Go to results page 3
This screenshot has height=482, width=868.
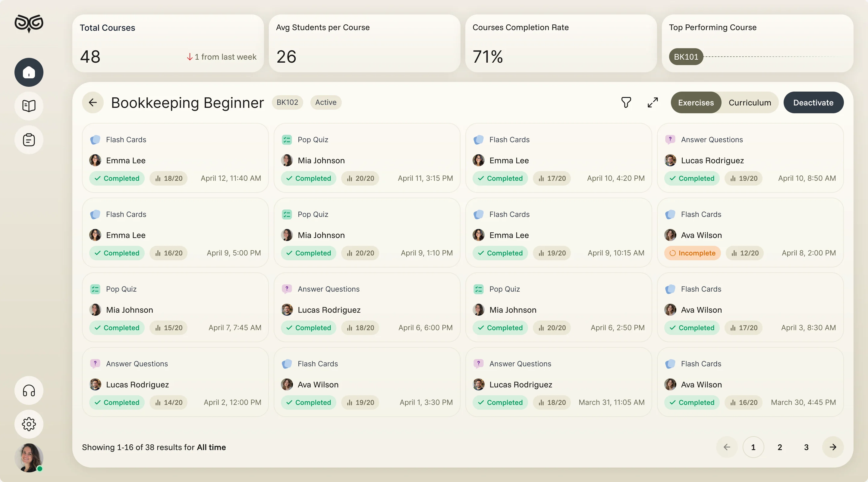pyautogui.click(x=806, y=447)
